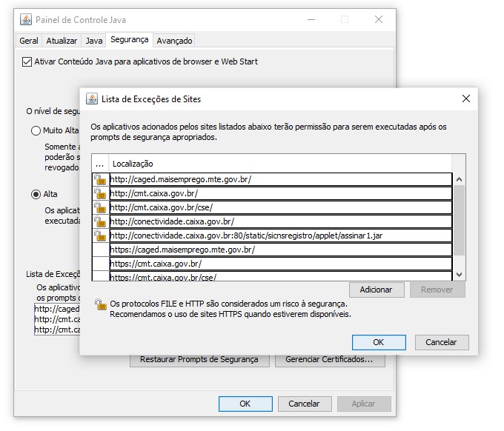
Task: Click the unlocked padlock beside http://caged.maisemprego.mte.gov.br/
Action: (x=100, y=179)
